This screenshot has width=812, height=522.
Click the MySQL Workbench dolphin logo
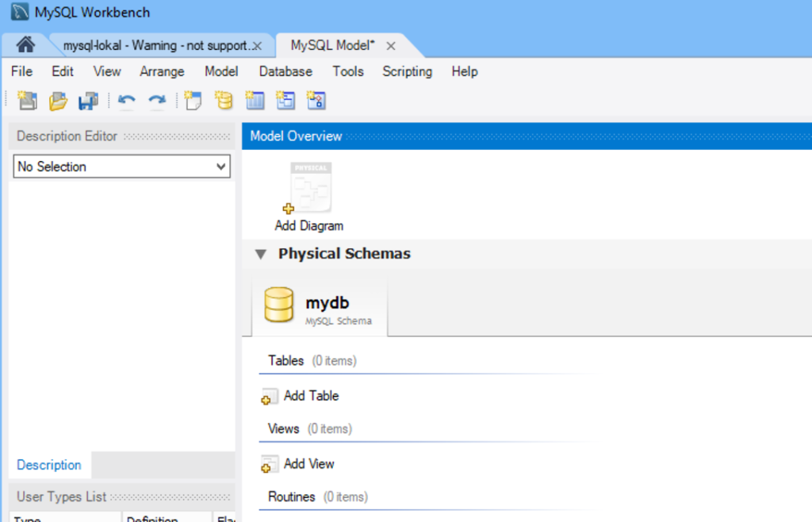20,11
